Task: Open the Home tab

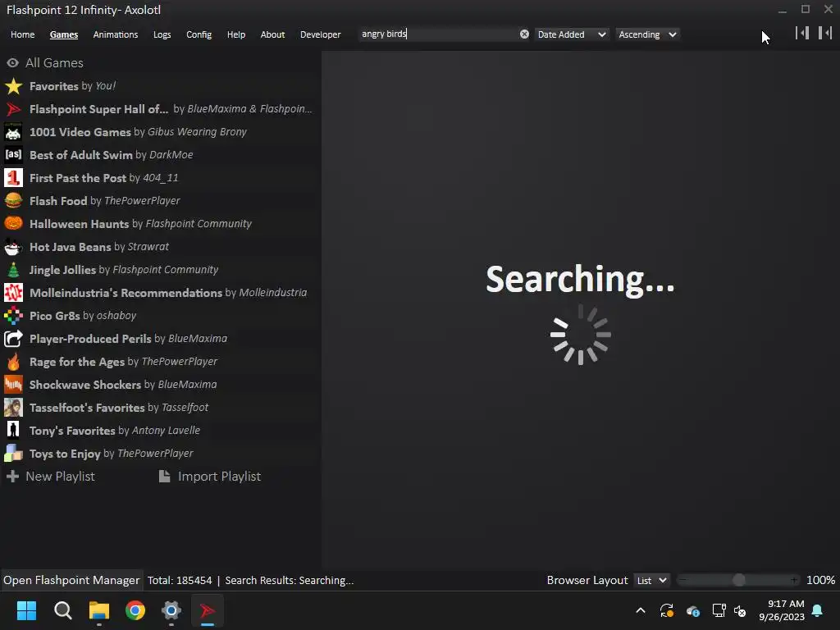Action: click(x=22, y=34)
